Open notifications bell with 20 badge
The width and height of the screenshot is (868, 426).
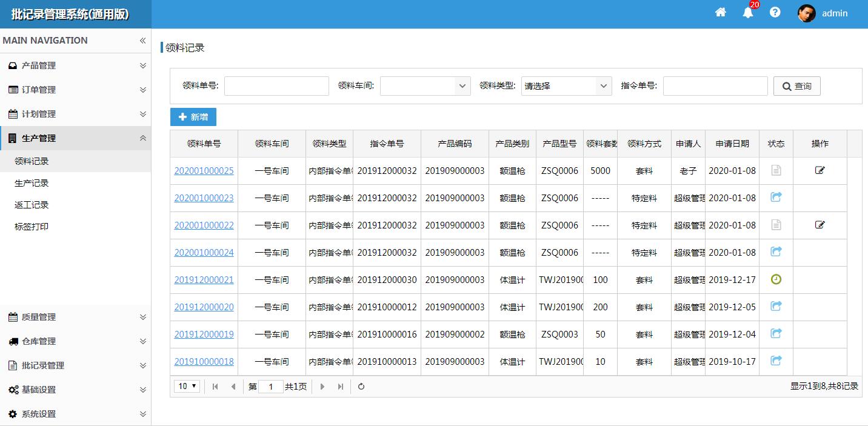(749, 12)
